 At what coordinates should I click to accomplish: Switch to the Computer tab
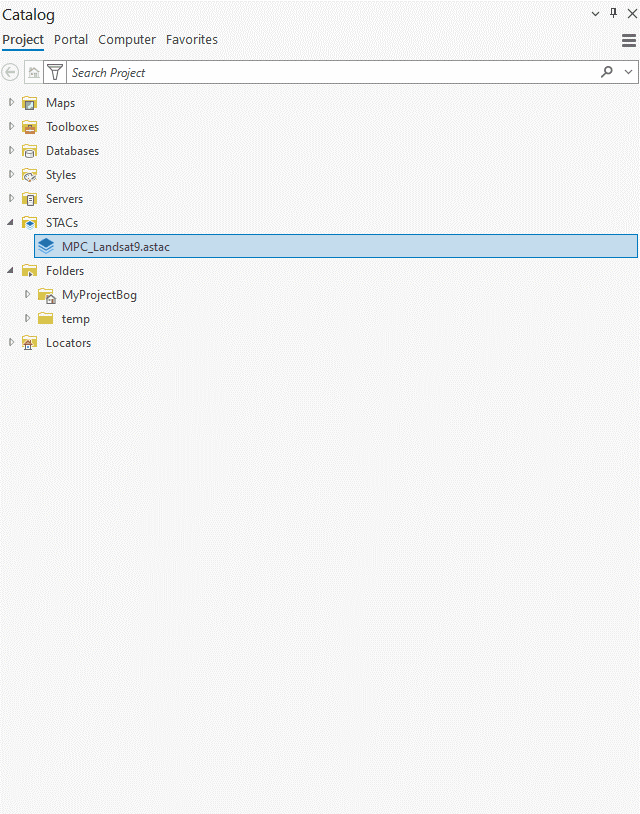click(x=127, y=40)
